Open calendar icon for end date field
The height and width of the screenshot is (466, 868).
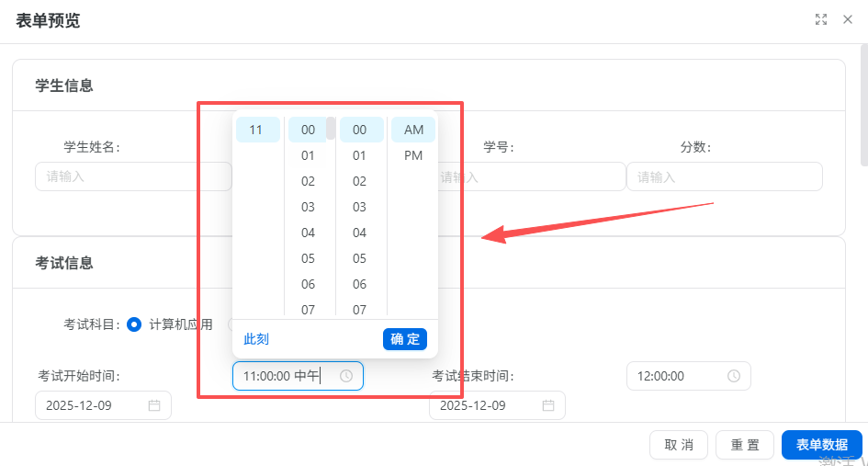548,405
